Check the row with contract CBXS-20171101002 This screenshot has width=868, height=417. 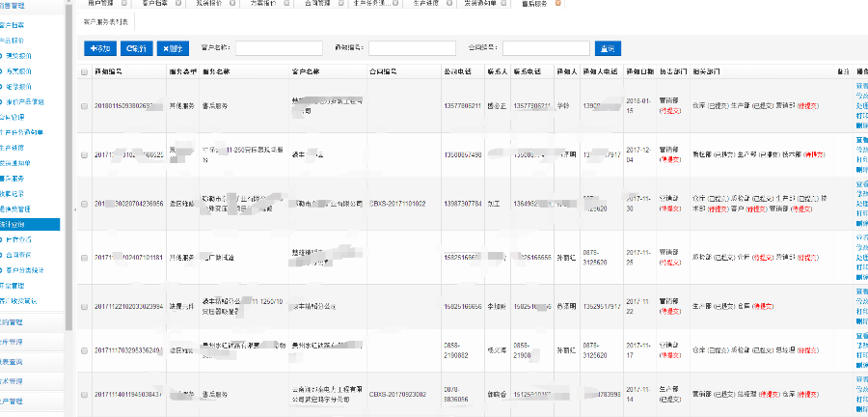click(84, 204)
